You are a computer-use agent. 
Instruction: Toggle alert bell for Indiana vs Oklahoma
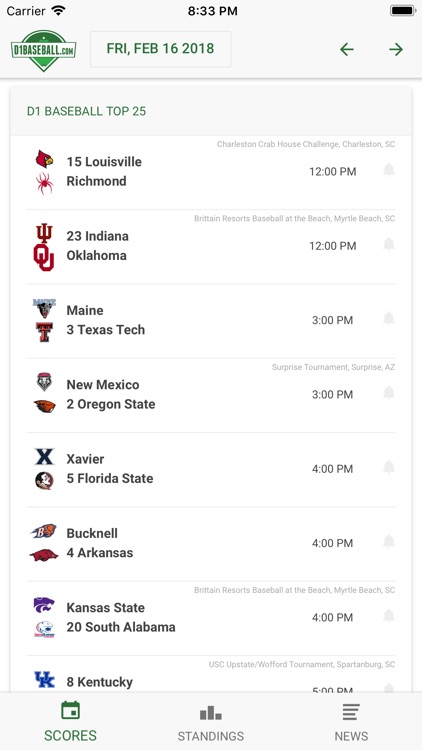click(x=389, y=244)
